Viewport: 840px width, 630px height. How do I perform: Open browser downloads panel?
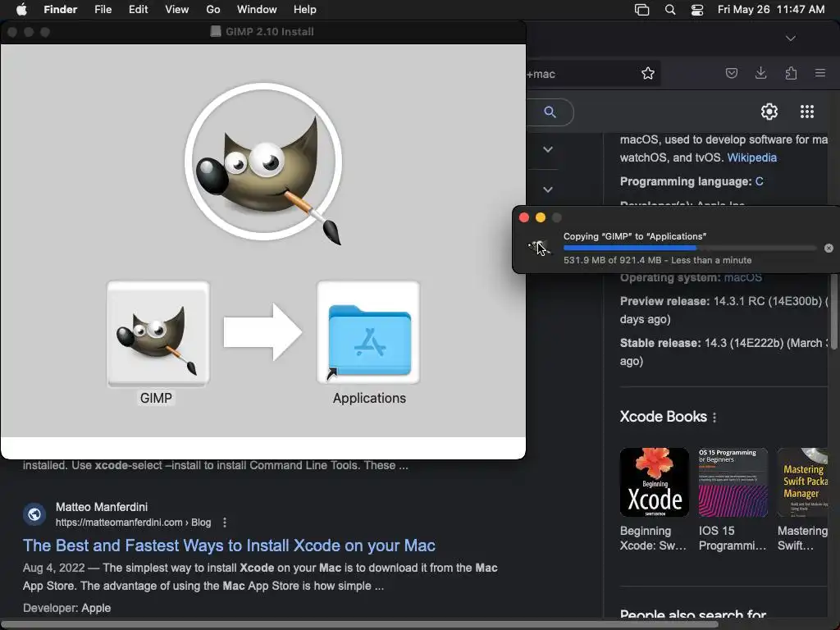click(760, 73)
